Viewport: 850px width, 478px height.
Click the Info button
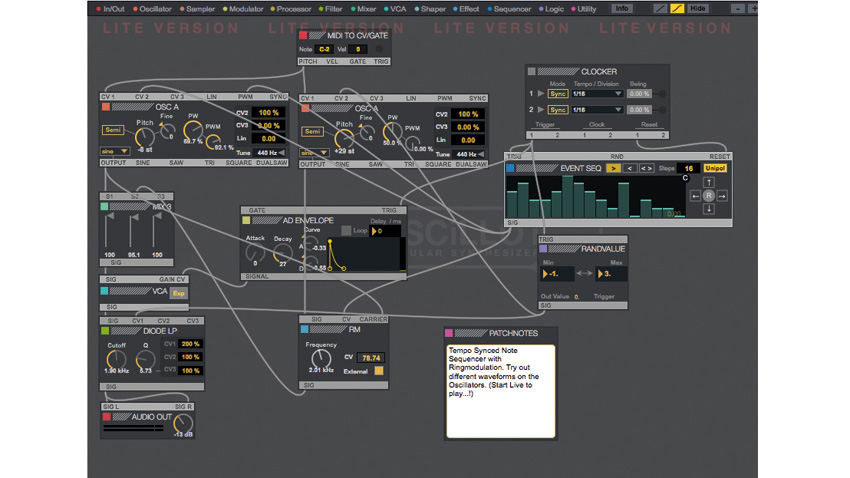622,8
